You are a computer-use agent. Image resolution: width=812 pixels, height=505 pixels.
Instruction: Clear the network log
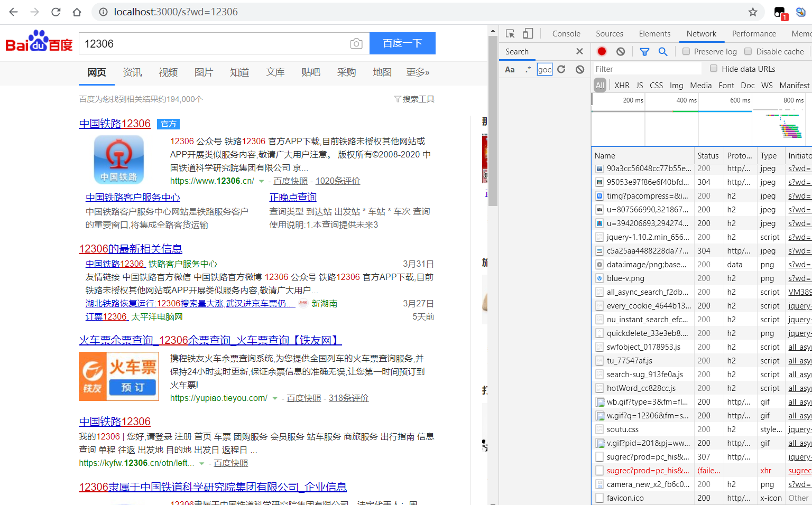coord(621,51)
